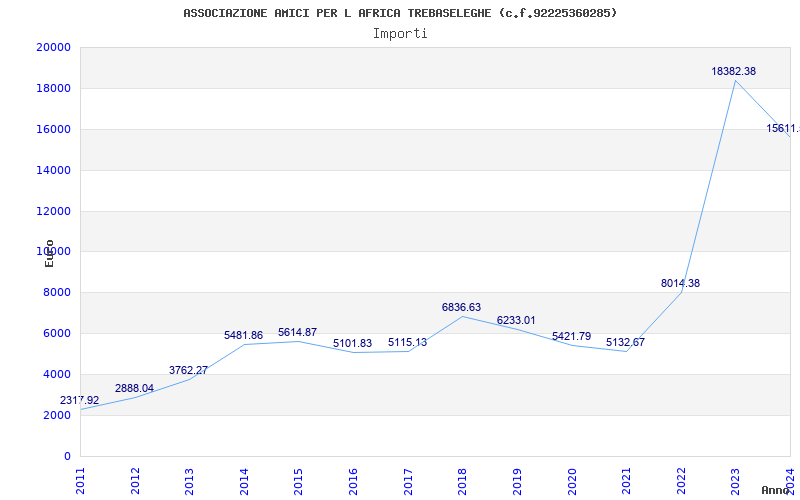
Task: Click the 2014 x-axis year label
Action: (244, 481)
